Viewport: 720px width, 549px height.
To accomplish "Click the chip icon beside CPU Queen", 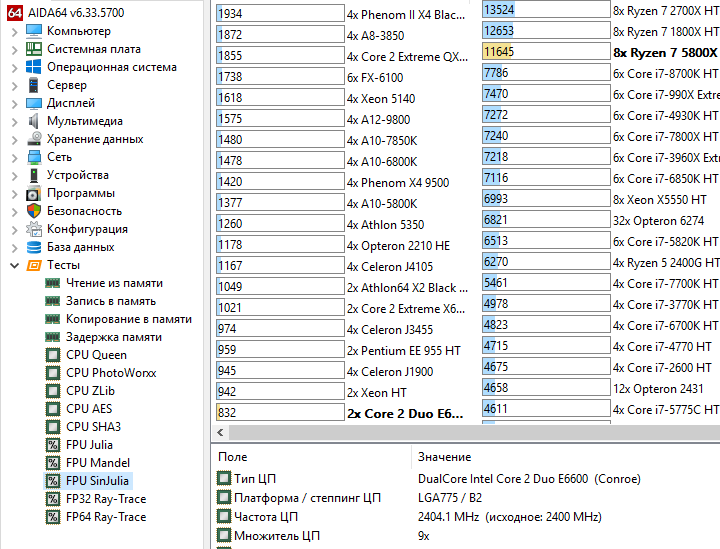I will (x=53, y=355).
